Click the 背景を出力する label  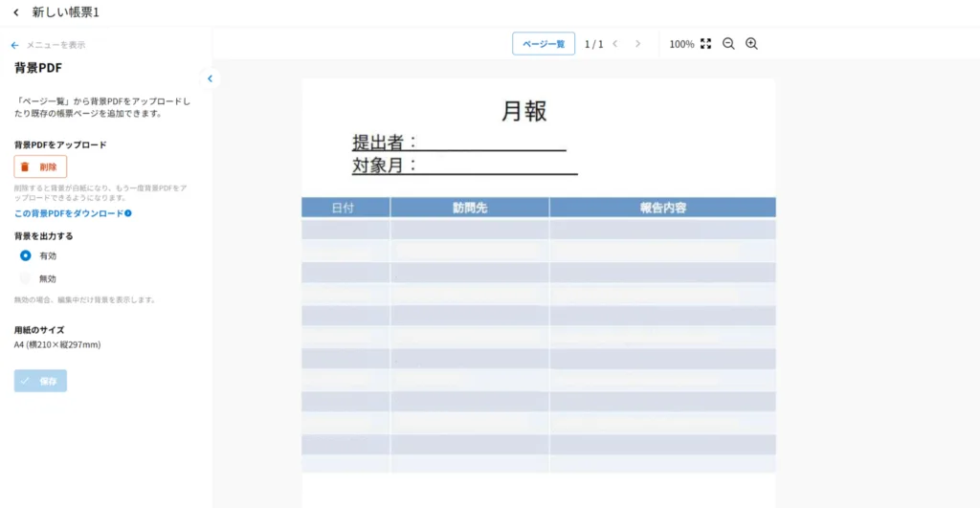point(44,235)
